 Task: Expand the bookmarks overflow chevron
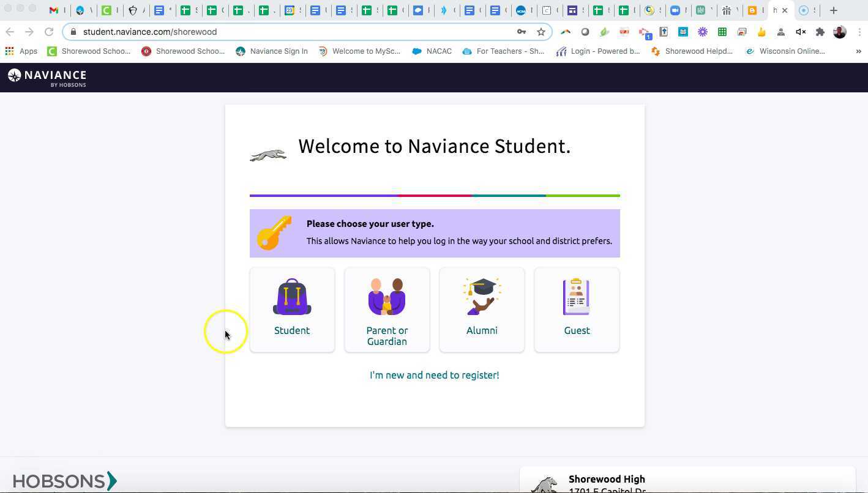[859, 51]
